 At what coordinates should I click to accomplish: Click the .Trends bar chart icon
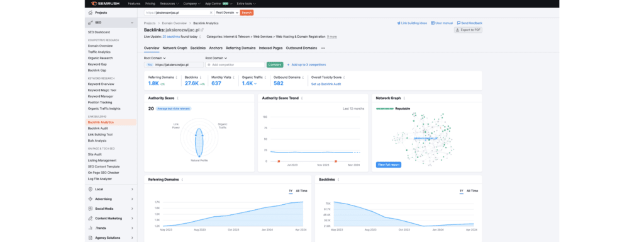coord(91,228)
